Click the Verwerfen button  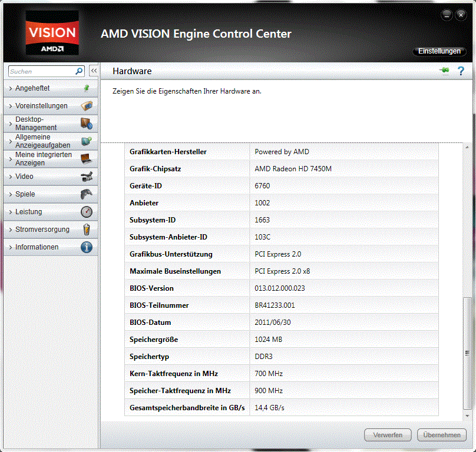pyautogui.click(x=388, y=435)
